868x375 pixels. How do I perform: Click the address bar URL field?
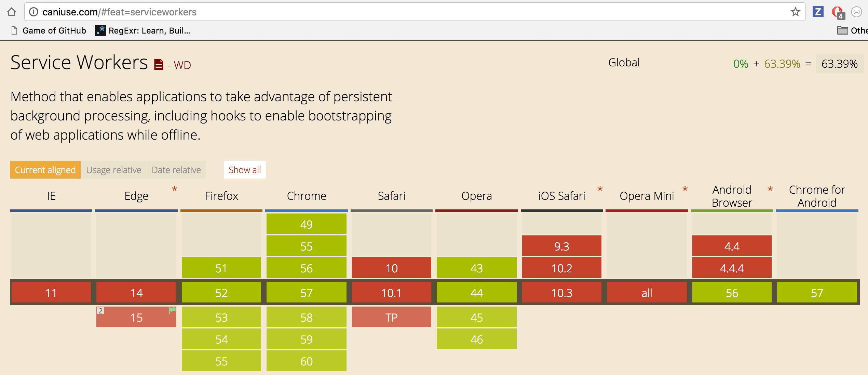pyautogui.click(x=410, y=12)
